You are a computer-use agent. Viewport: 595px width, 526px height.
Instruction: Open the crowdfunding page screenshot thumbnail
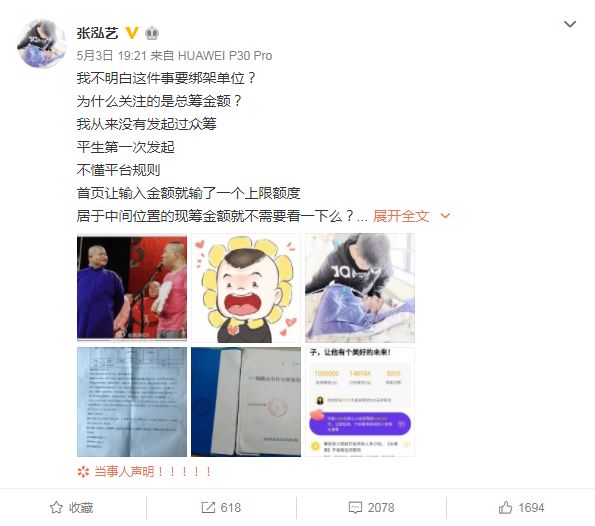point(360,402)
